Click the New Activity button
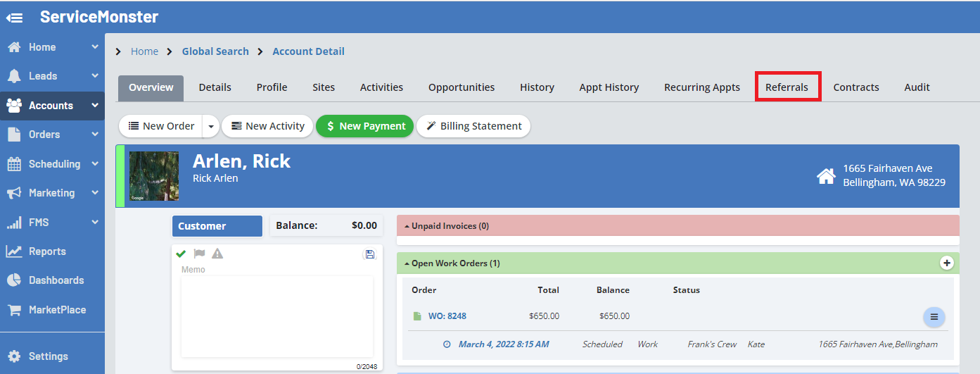This screenshot has width=980, height=374. pos(267,126)
